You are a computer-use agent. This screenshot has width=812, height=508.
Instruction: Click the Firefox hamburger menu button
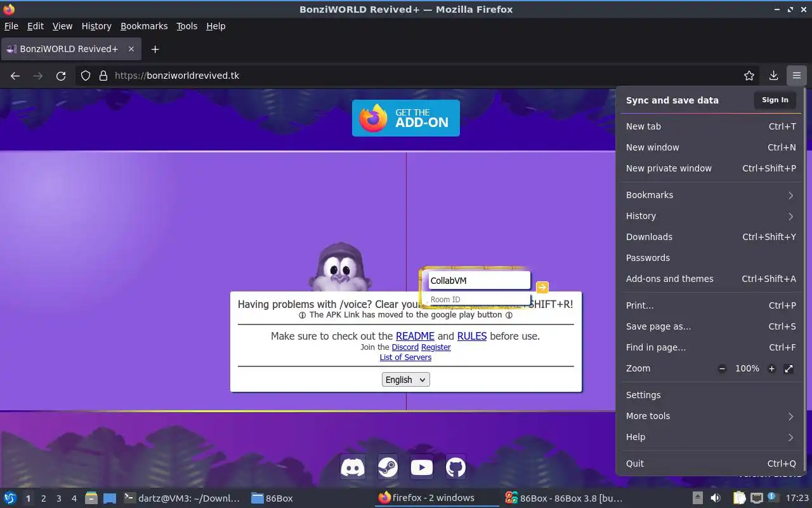click(x=796, y=76)
